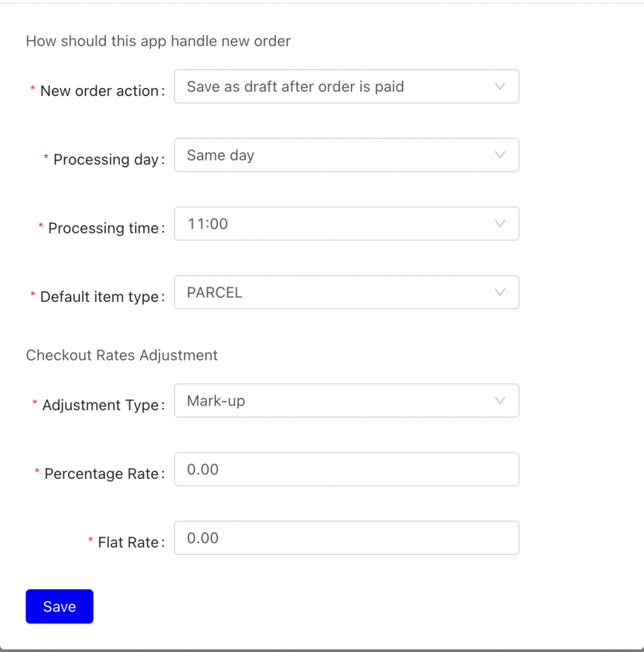Click the 'New order action' label
This screenshot has height=652, width=644.
[99, 90]
